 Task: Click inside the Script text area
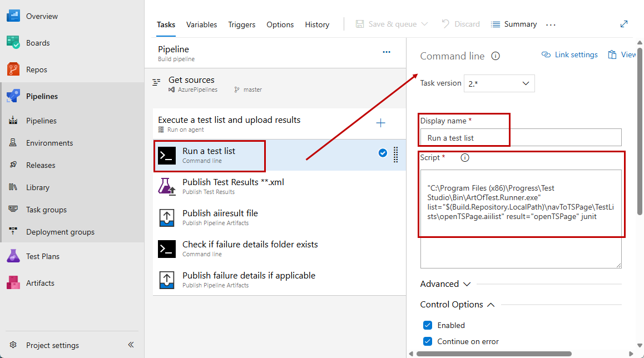pos(521,219)
